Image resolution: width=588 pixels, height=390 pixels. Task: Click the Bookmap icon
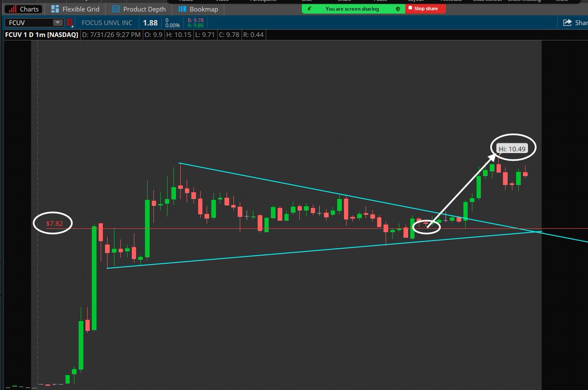pyautogui.click(x=182, y=9)
